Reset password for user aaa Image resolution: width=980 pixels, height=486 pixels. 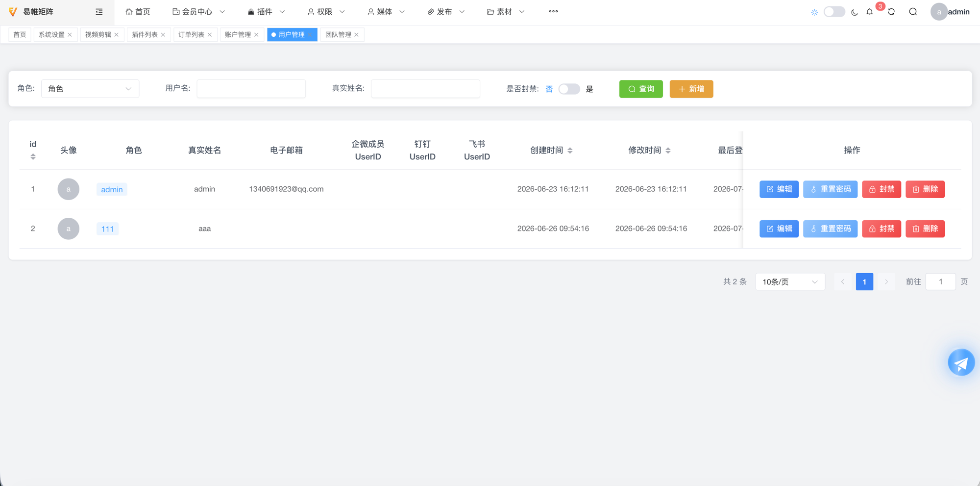coord(831,229)
